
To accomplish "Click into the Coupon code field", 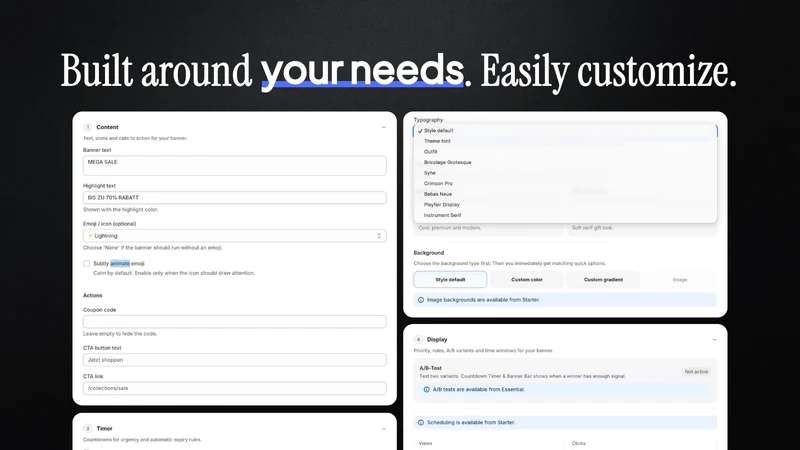I will pyautogui.click(x=235, y=321).
